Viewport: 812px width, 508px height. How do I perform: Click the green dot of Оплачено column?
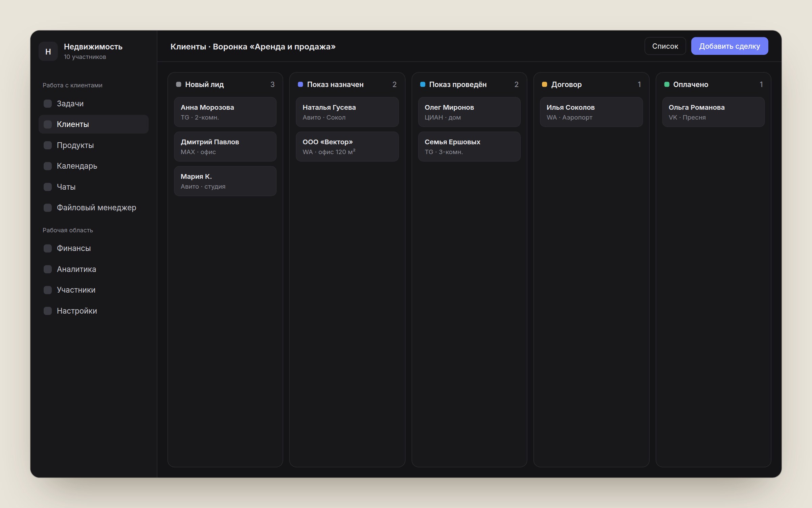[667, 84]
